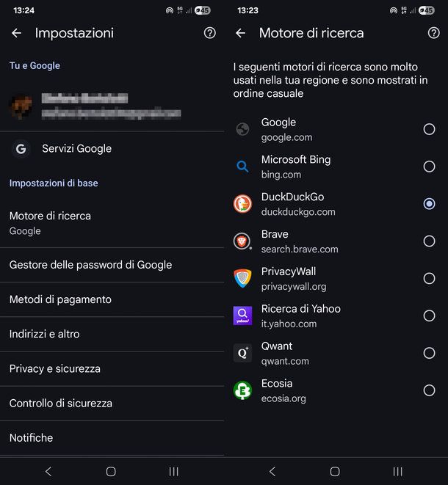
Task: Tap the PrivacyWall shield icon
Action: point(242,279)
